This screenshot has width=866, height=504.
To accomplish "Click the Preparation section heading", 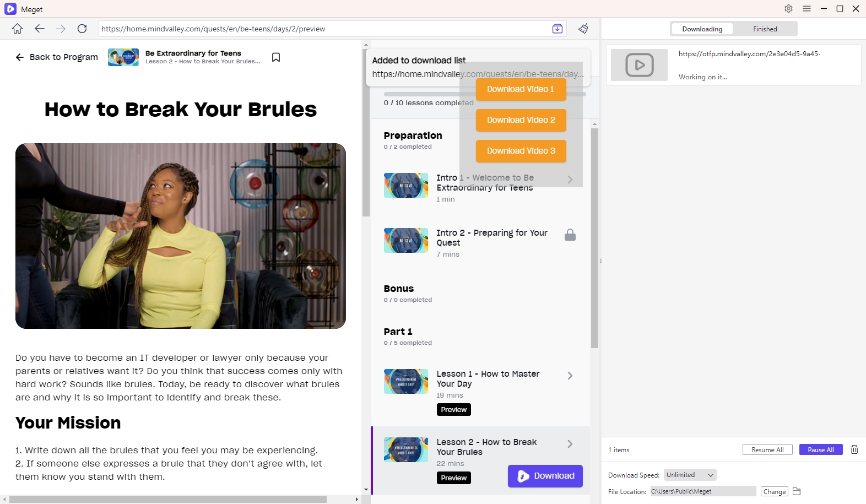I will click(413, 136).
